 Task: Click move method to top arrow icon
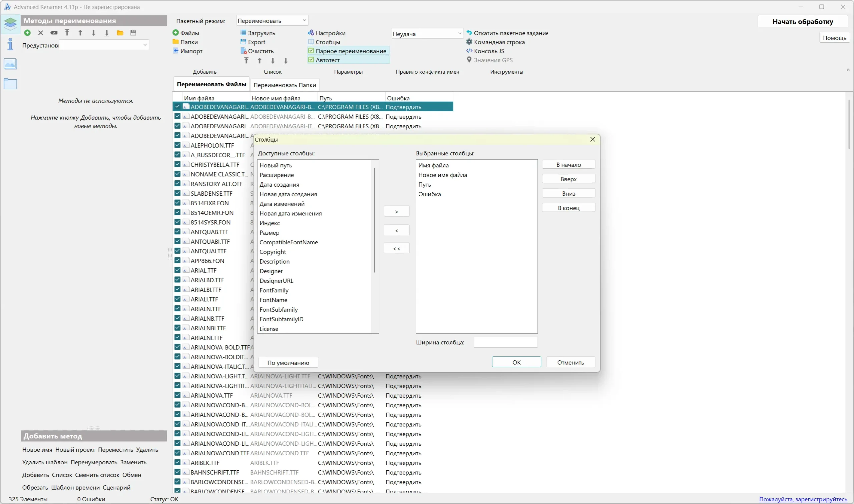[x=67, y=33]
